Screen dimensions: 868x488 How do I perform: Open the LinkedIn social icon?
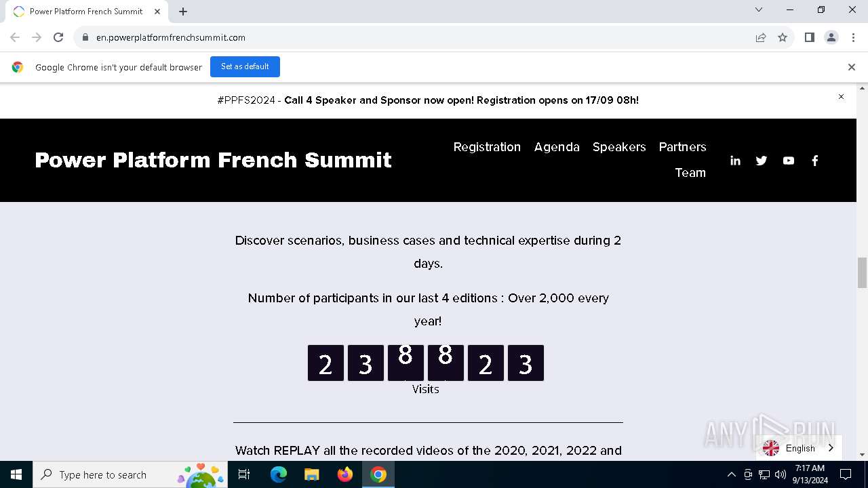[735, 161]
